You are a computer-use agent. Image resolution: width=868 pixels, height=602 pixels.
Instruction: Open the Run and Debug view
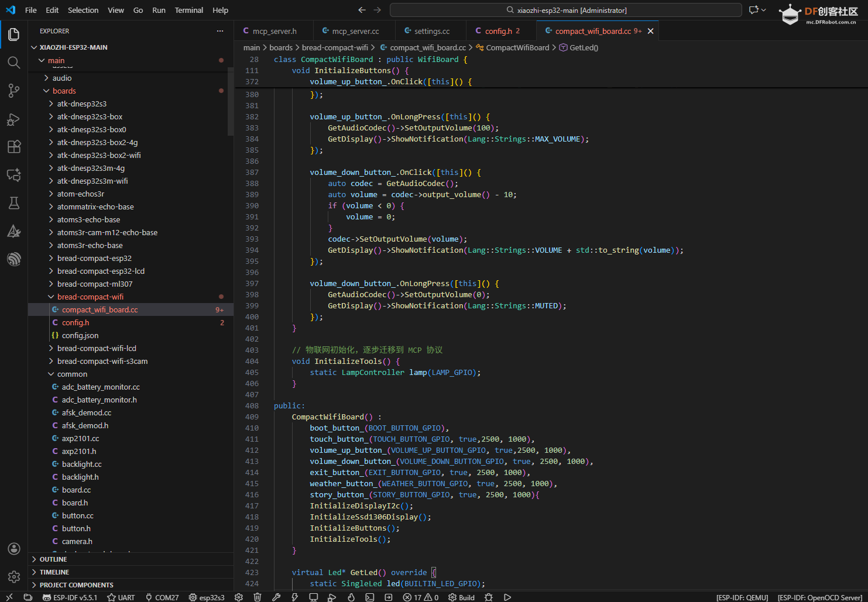14,119
